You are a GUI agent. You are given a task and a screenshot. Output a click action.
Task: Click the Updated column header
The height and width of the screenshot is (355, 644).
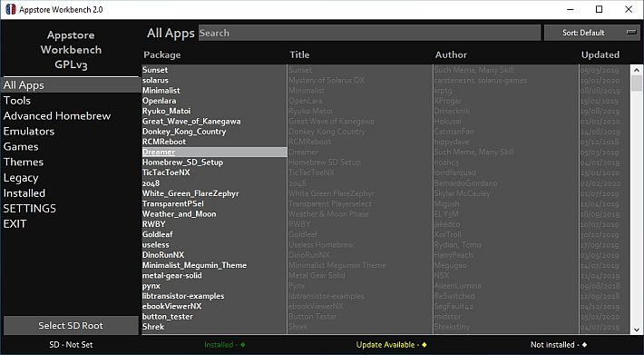(600, 54)
